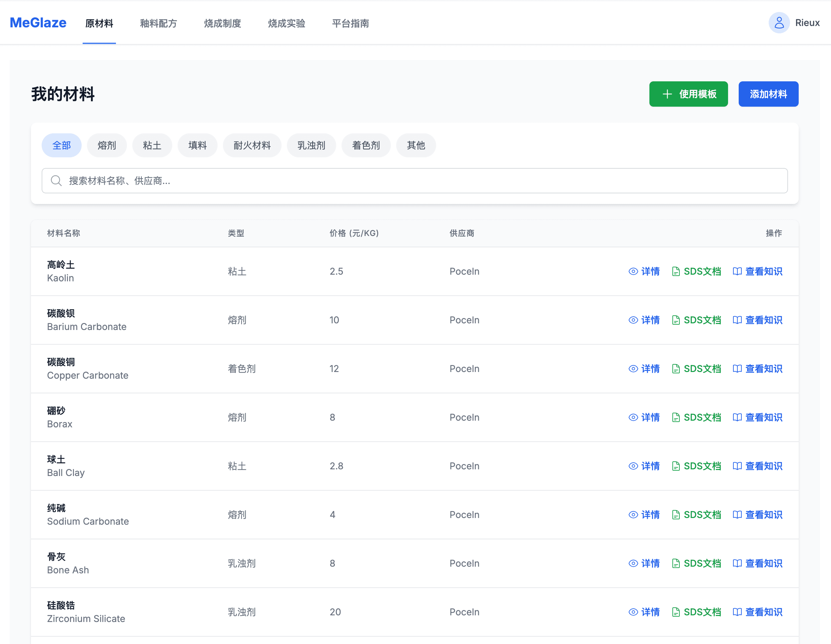Click the 操作 column header
This screenshot has width=831, height=644.
tap(774, 233)
